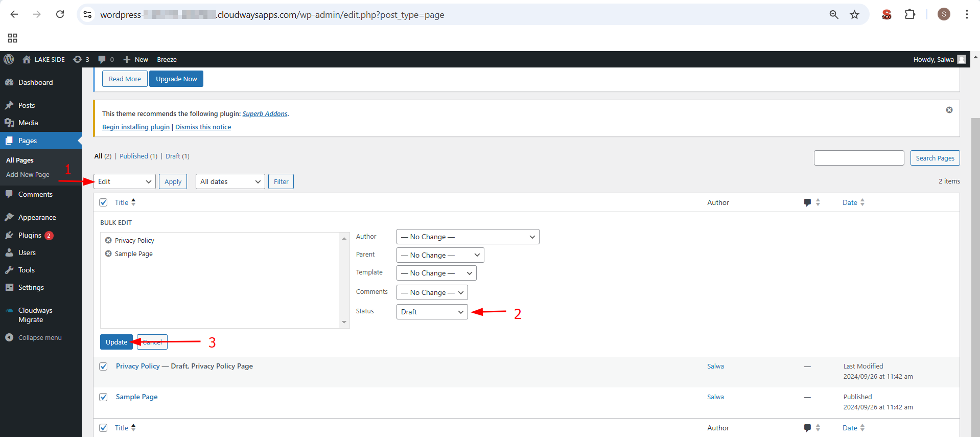Viewport: 980px width, 437px height.
Task: Open the bulk actions dropdown set to Edit
Action: [125, 181]
